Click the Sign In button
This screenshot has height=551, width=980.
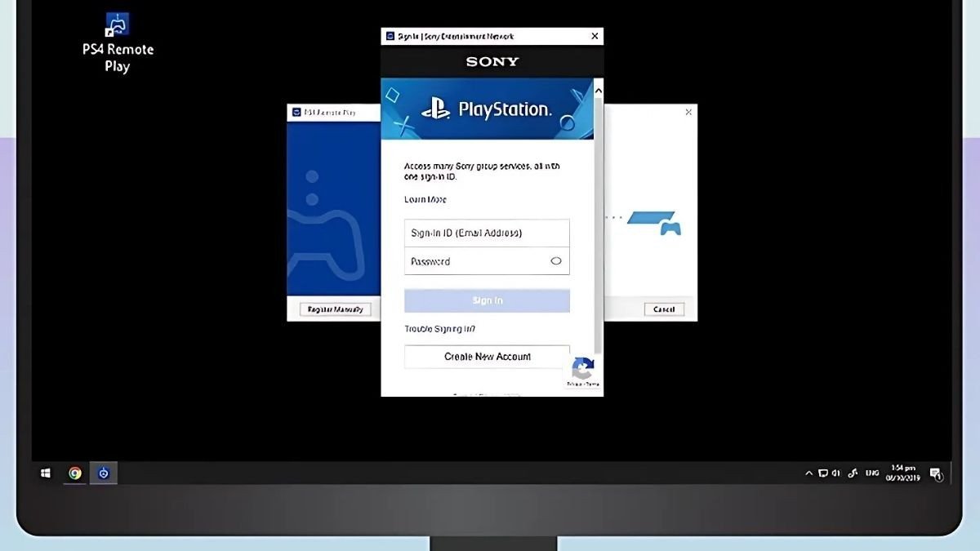pos(487,300)
